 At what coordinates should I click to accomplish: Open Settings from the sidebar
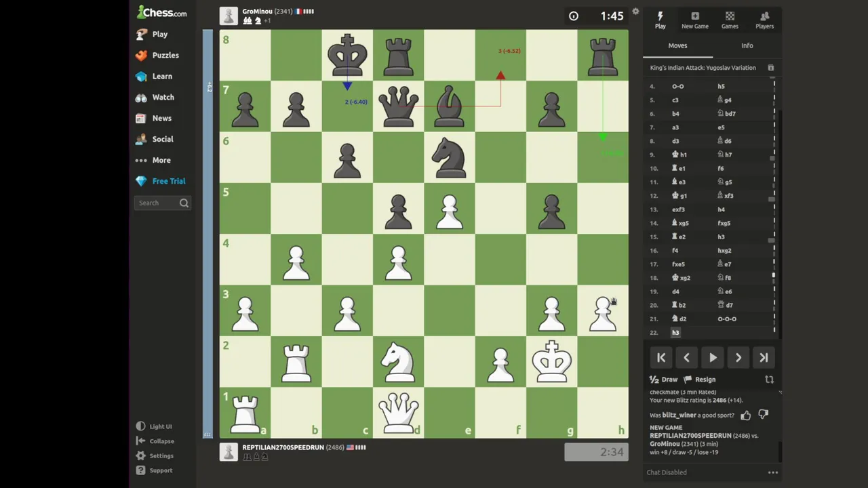pyautogui.click(x=155, y=455)
